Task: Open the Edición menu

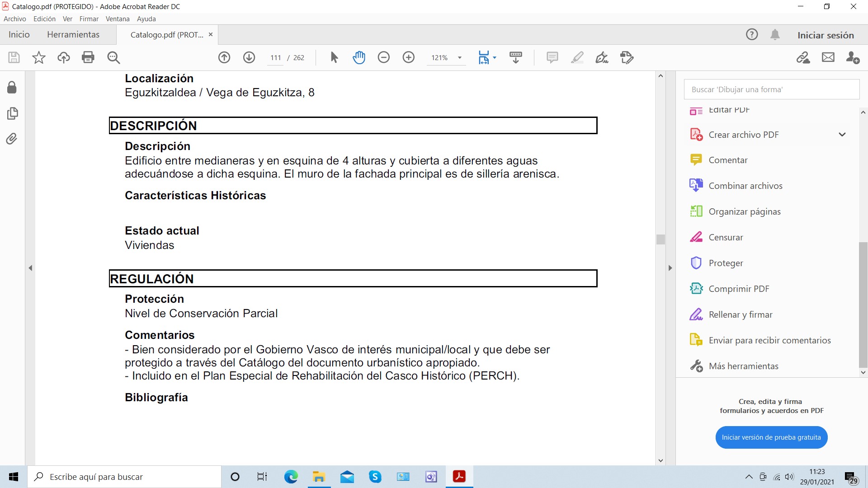Action: click(x=44, y=19)
